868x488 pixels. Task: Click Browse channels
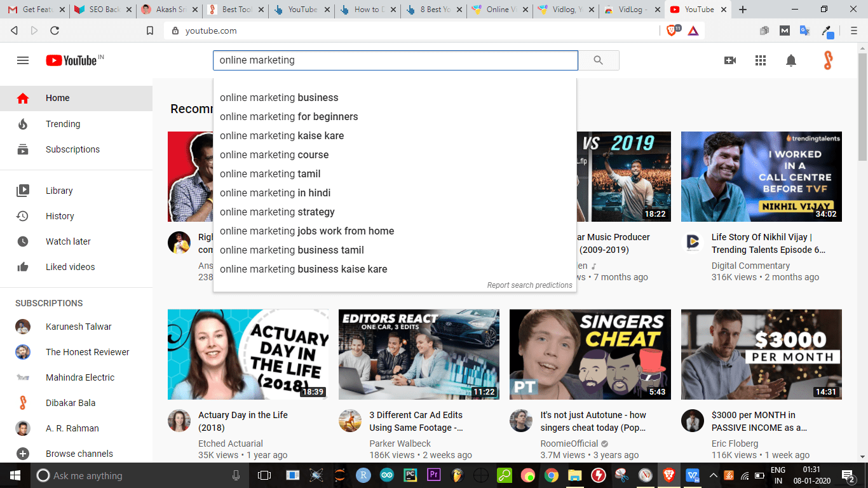coord(76,454)
